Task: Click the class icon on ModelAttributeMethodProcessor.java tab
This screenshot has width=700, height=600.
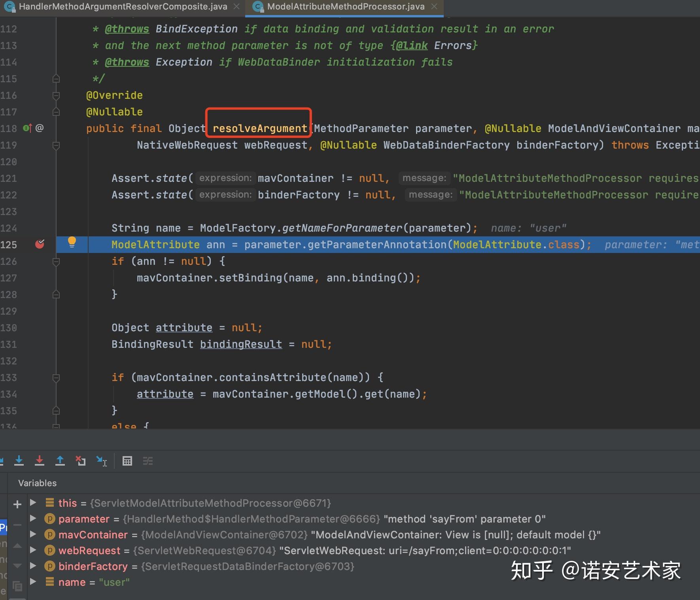Action: 258,7
